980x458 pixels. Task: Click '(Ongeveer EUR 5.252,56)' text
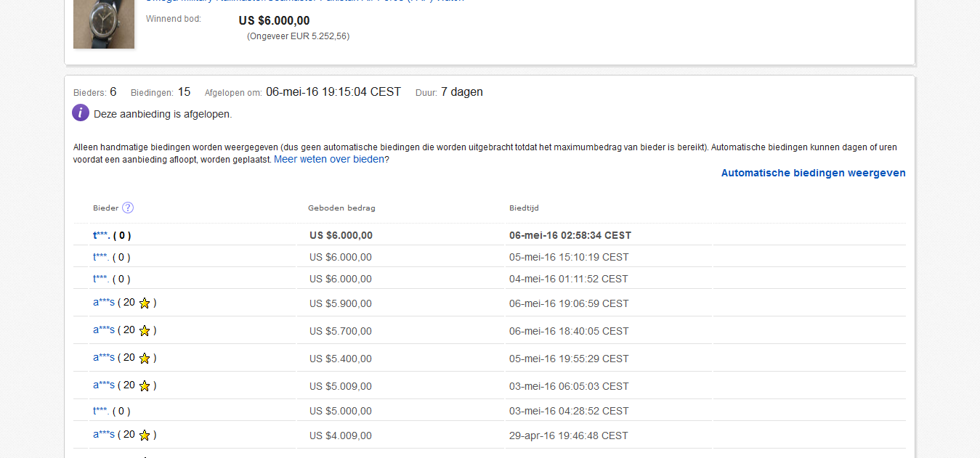298,36
